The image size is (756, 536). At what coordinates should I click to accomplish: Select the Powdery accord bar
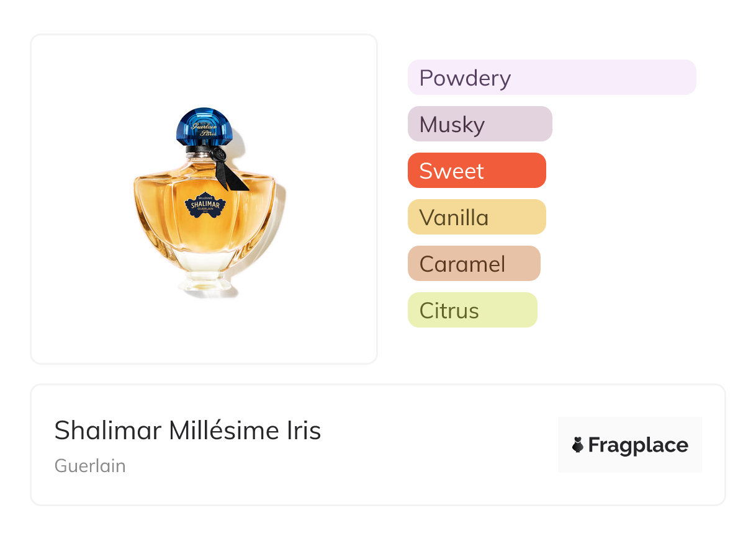pyautogui.click(x=552, y=78)
